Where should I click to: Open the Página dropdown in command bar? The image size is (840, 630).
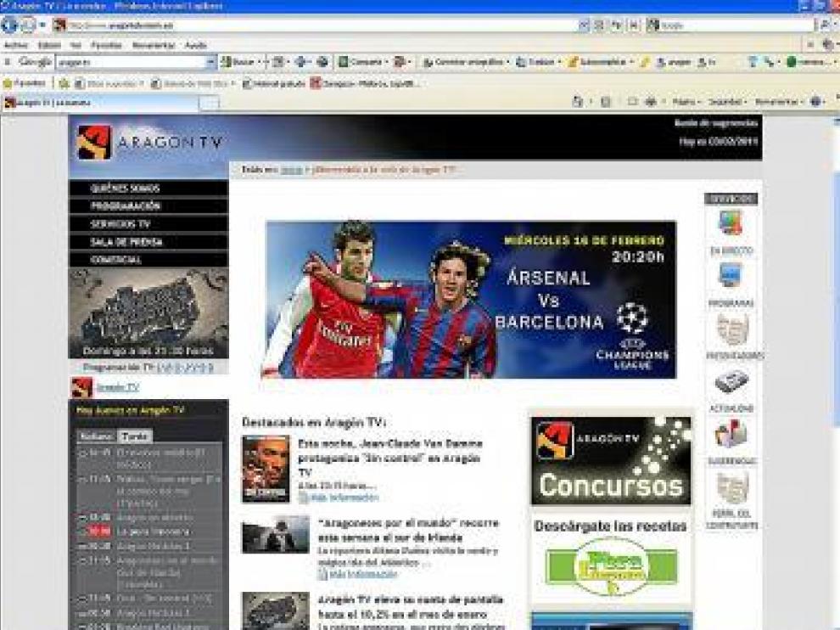pyautogui.click(x=686, y=101)
